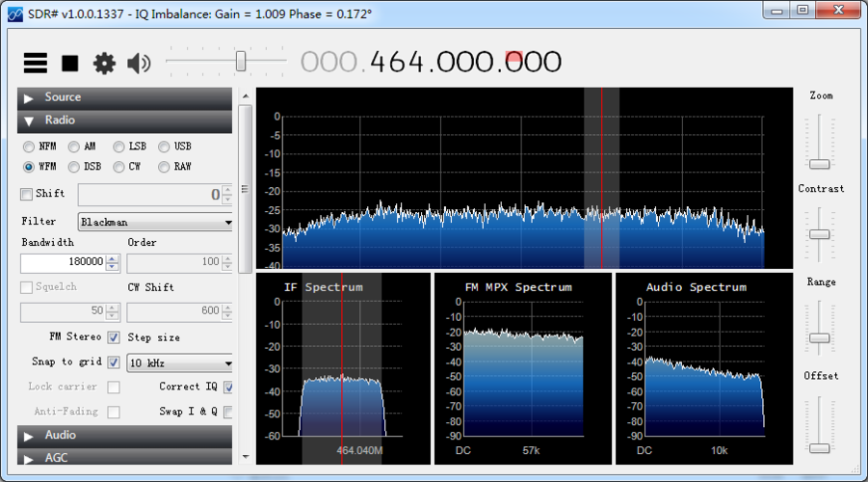Select the WFM modulation mode

click(29, 167)
